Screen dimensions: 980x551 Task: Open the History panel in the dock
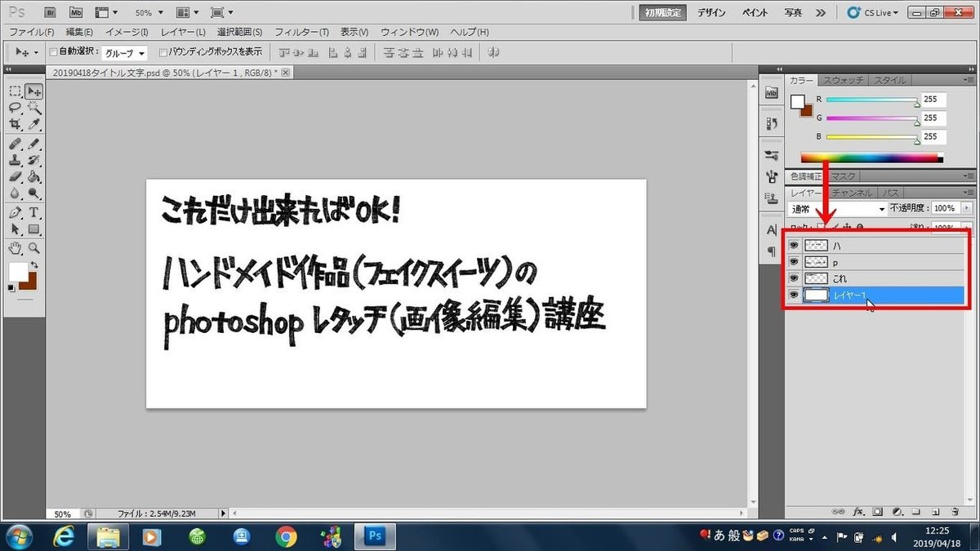771,123
